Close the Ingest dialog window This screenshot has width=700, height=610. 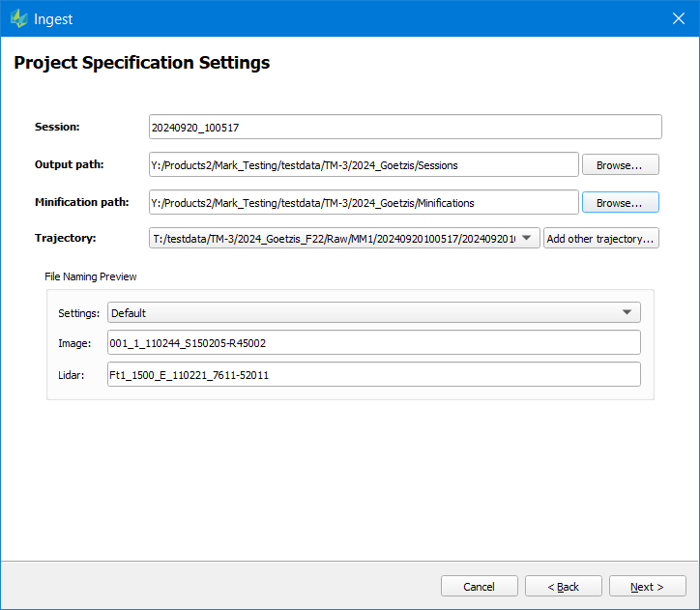click(679, 18)
